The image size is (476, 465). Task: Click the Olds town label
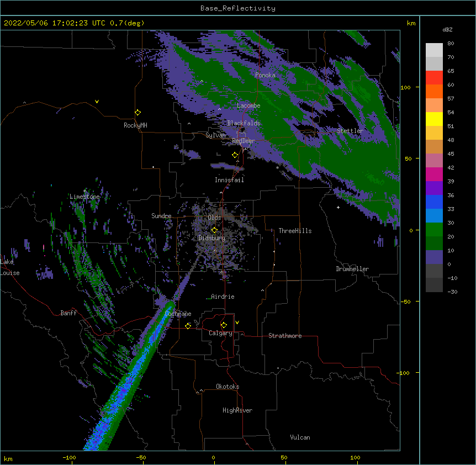pyautogui.click(x=214, y=218)
